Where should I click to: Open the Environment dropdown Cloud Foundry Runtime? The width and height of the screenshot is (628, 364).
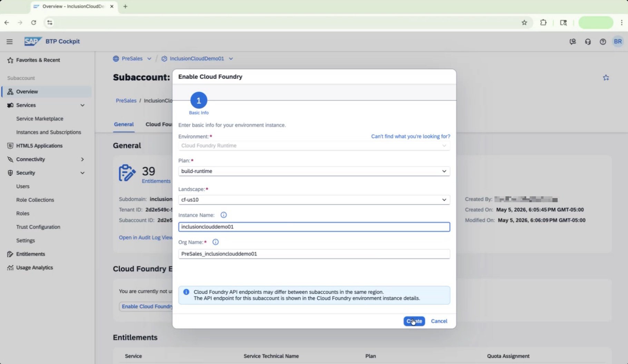(314, 146)
